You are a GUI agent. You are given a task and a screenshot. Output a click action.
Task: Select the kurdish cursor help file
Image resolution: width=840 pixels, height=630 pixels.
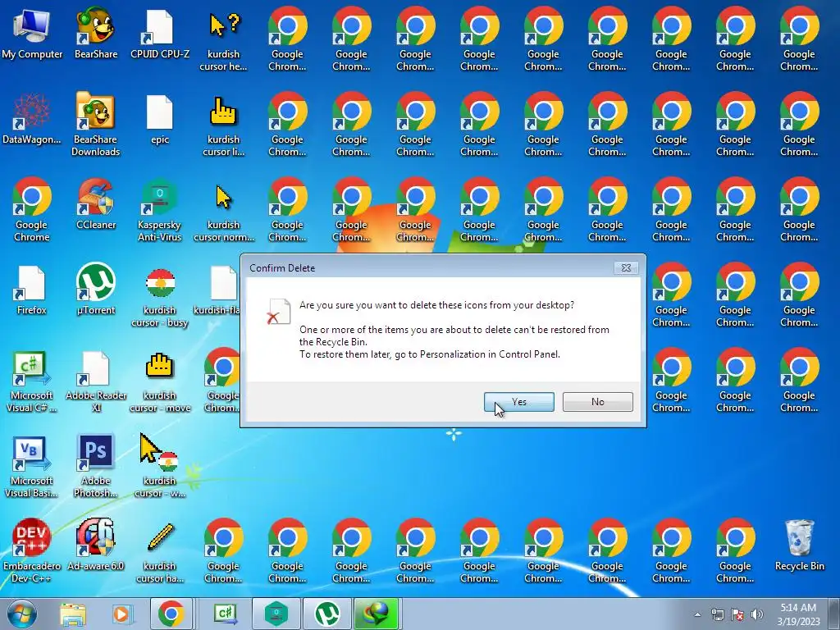223,41
